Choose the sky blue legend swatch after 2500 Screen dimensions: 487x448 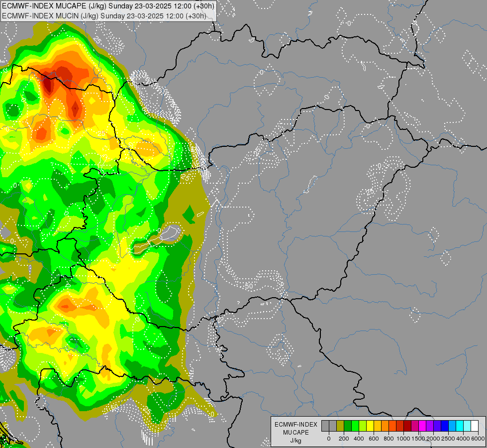pos(453,426)
